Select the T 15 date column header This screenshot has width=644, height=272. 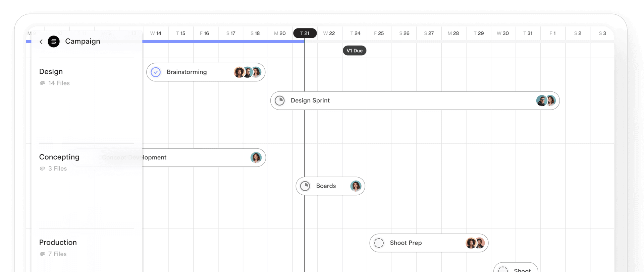click(x=181, y=33)
